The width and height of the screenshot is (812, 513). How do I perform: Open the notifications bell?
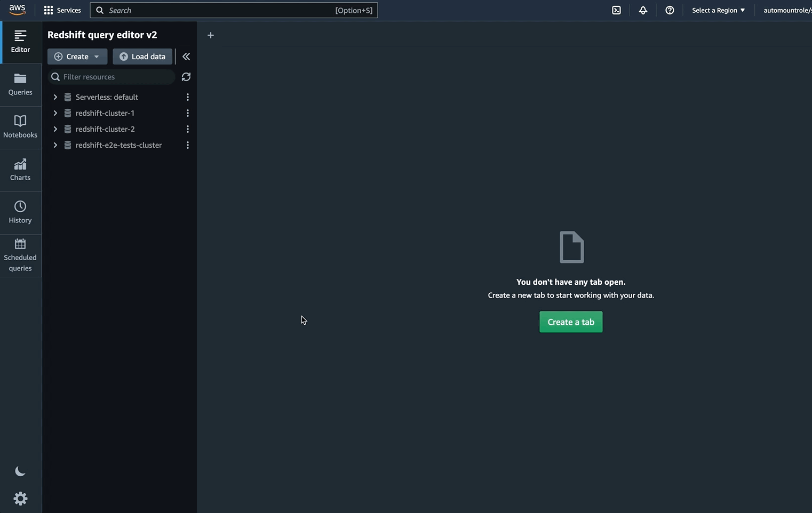643,10
